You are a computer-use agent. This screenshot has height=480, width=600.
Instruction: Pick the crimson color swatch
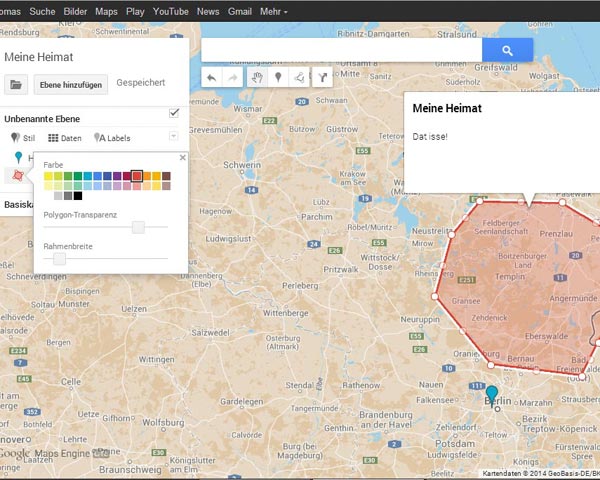(x=127, y=176)
